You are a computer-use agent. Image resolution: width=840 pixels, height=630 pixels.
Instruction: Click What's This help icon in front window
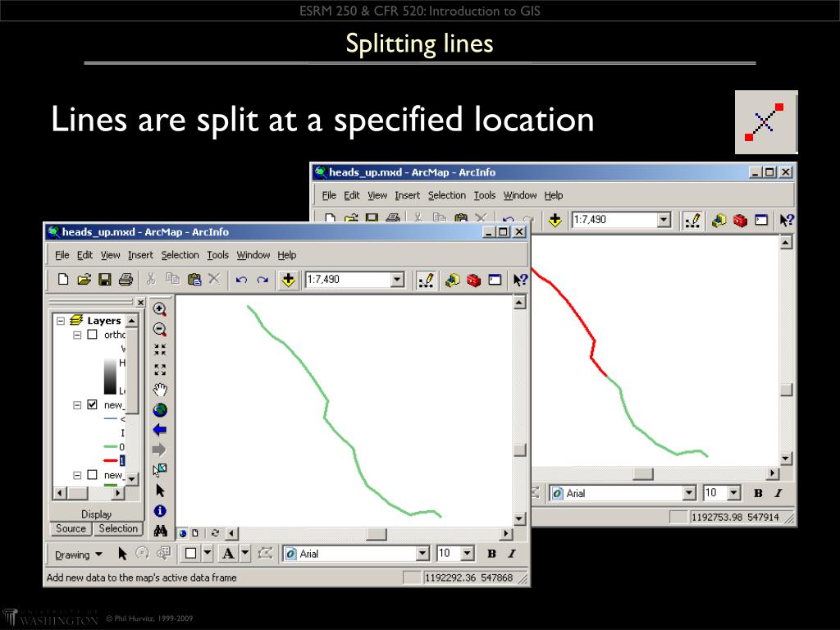(520, 280)
